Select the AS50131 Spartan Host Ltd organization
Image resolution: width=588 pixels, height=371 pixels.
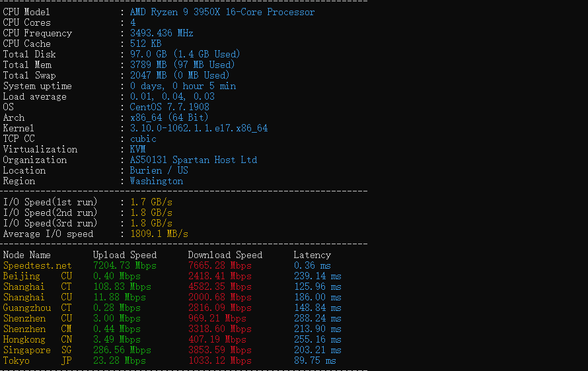coord(193,160)
